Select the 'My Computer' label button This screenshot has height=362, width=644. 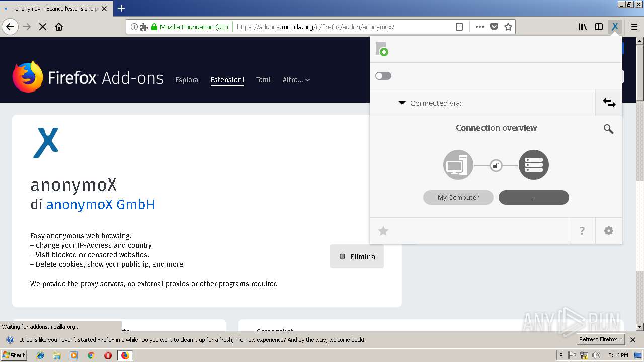pos(458,197)
